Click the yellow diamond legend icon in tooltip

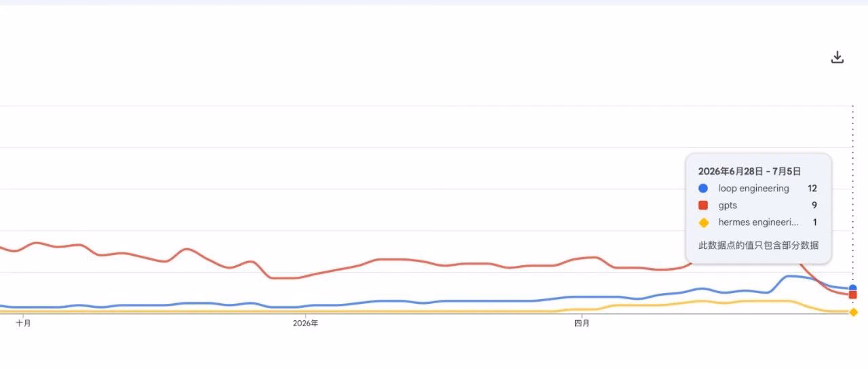(x=703, y=222)
